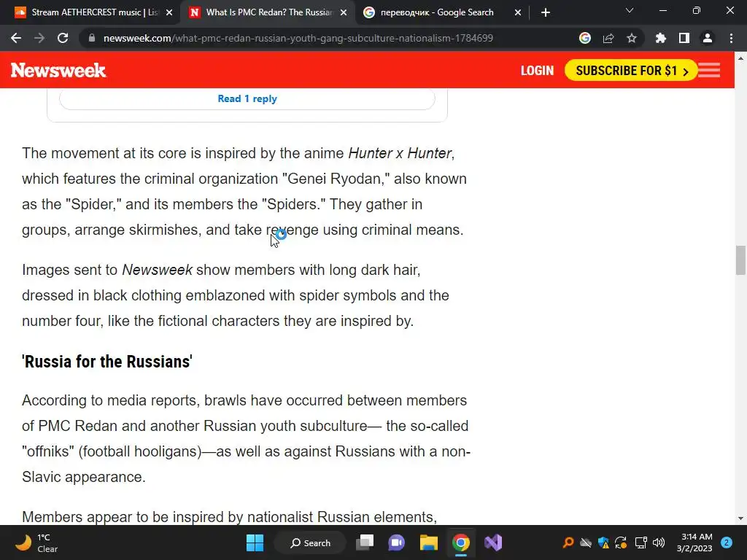Viewport: 747px width, 560px height.
Task: Open Chrome extensions puzzle icon
Action: [661, 38]
